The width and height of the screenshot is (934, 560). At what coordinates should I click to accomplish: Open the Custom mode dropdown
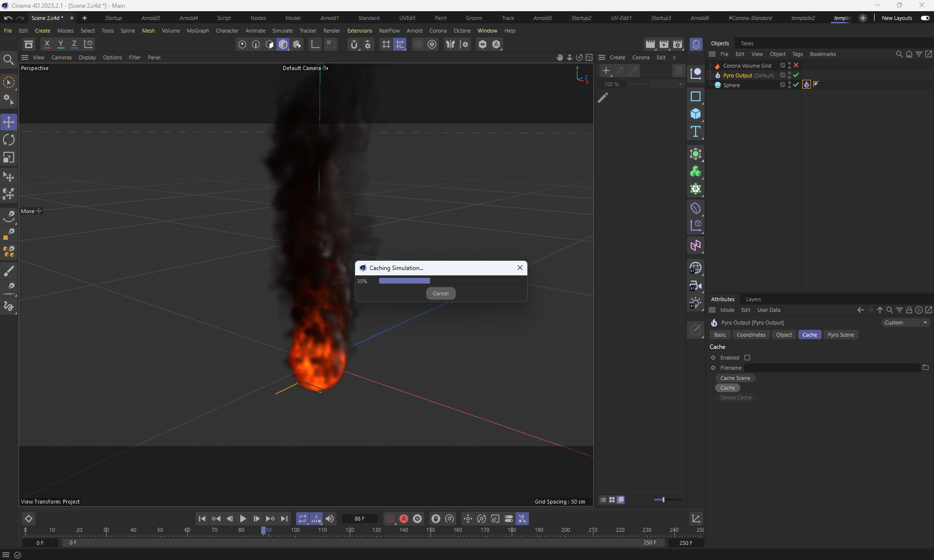point(905,323)
